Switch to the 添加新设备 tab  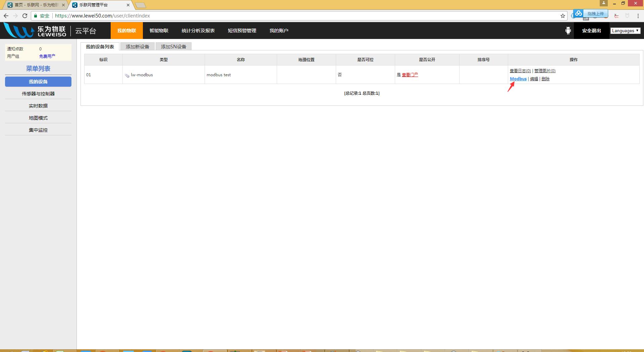pyautogui.click(x=138, y=47)
